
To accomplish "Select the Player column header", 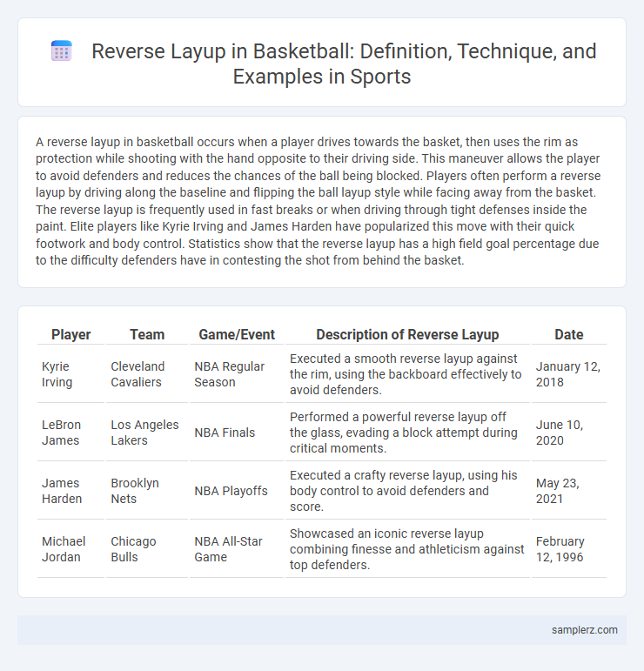I will (x=71, y=334).
